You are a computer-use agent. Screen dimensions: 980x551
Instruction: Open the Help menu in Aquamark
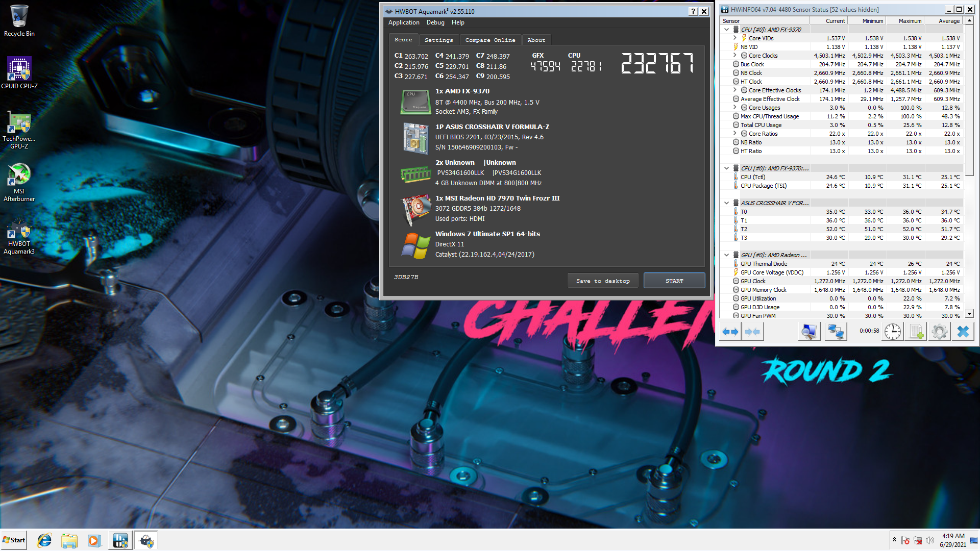click(458, 22)
